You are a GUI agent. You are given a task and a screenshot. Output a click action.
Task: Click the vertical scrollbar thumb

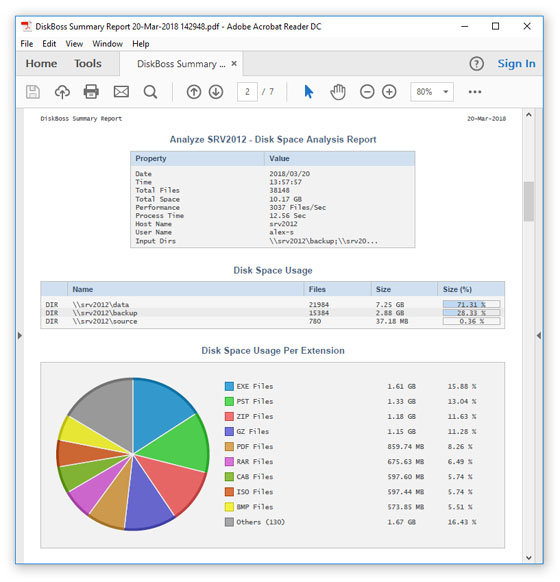tap(529, 201)
